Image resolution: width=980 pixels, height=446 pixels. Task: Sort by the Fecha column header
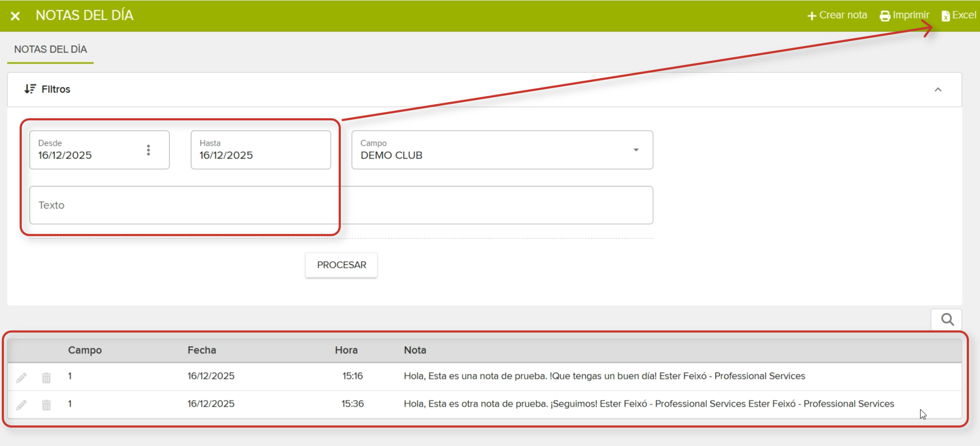(x=202, y=350)
